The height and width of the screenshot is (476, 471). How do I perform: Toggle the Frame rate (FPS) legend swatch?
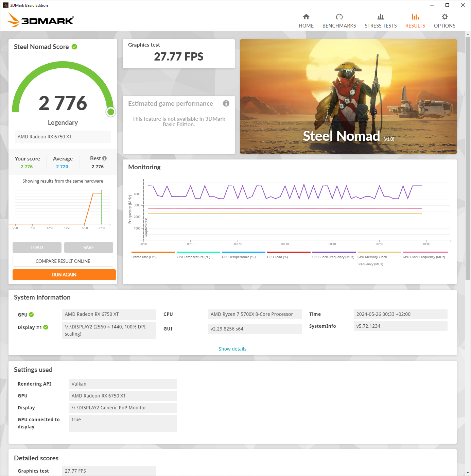(x=153, y=252)
